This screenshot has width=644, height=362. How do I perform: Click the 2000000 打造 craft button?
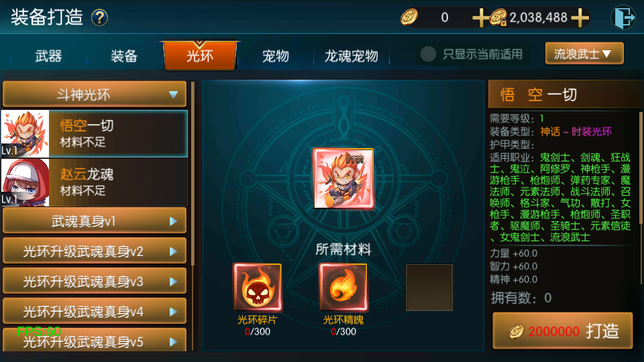[562, 330]
